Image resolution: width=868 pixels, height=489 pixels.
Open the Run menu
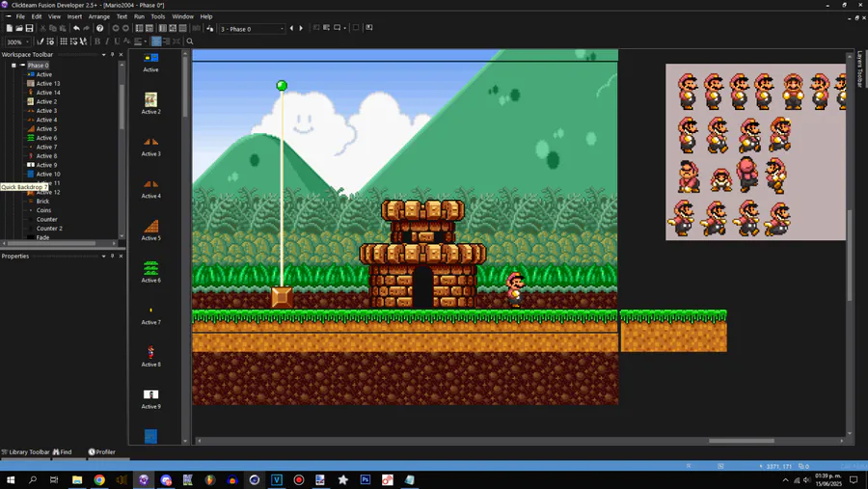[139, 16]
